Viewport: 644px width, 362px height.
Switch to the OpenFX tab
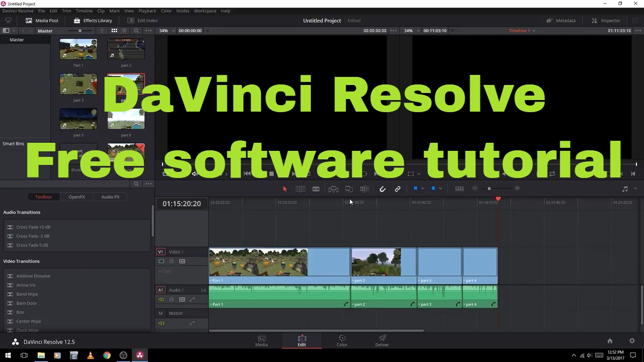(x=76, y=197)
